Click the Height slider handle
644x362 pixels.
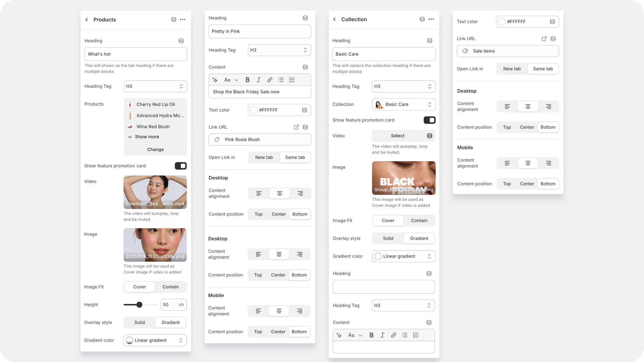(x=139, y=305)
